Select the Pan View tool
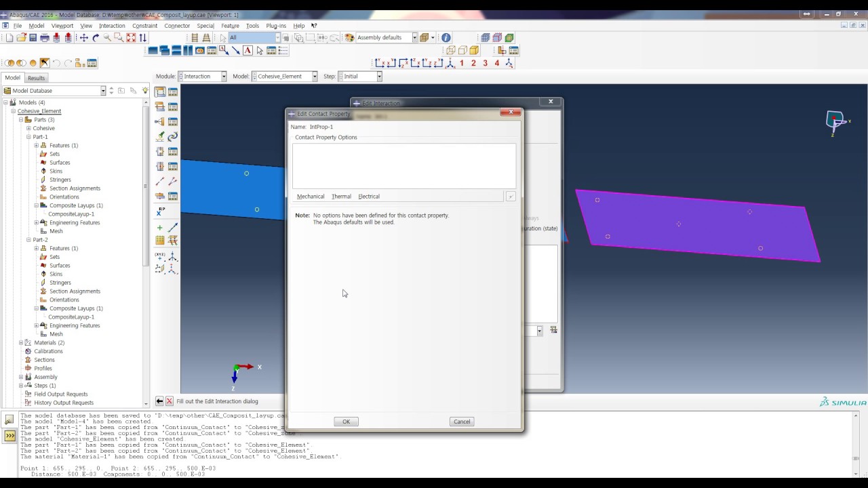Screen dimensions: 868x488 pyautogui.click(x=84, y=38)
